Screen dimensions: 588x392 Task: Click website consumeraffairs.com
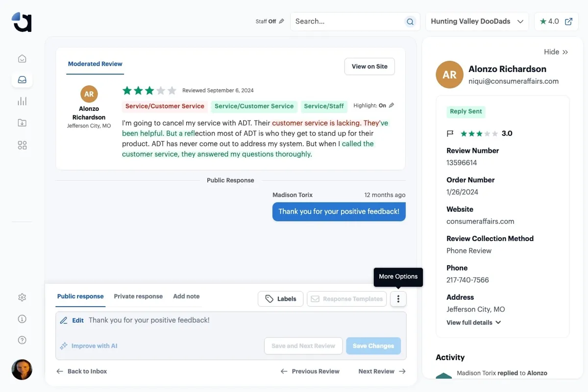coord(480,221)
